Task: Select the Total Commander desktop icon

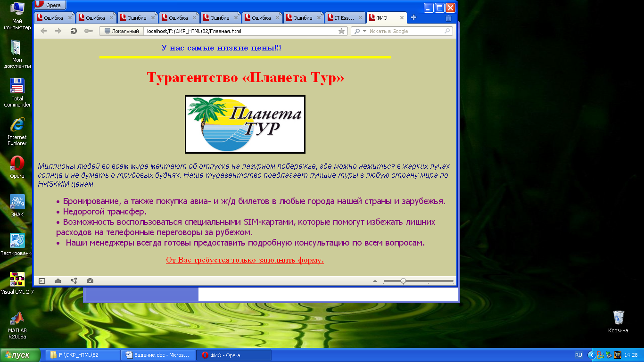Action: [17, 93]
